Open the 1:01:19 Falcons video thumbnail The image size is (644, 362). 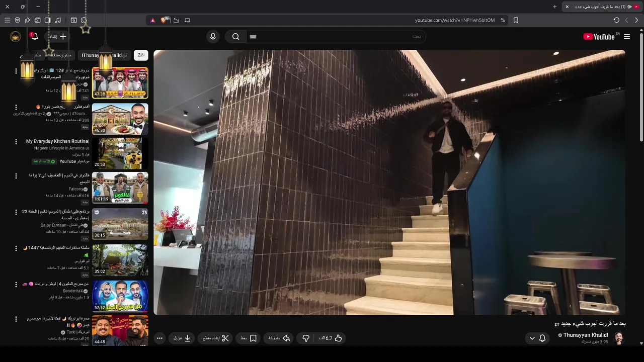coord(120,188)
